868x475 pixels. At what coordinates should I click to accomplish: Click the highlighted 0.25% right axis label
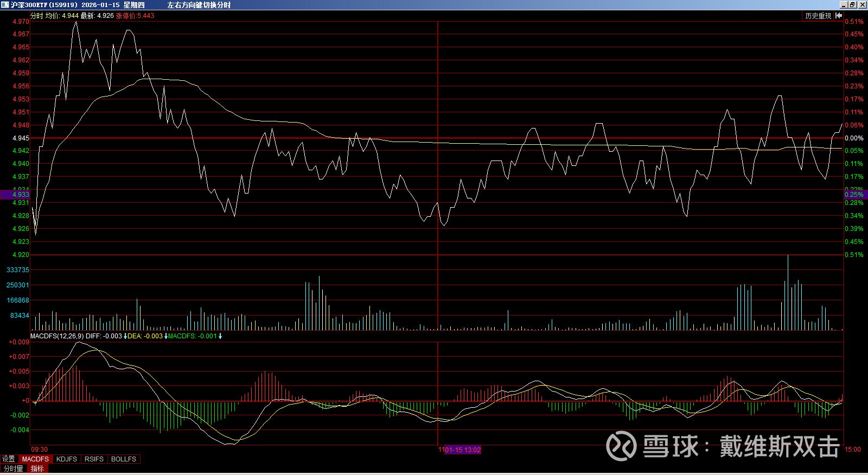click(x=854, y=195)
